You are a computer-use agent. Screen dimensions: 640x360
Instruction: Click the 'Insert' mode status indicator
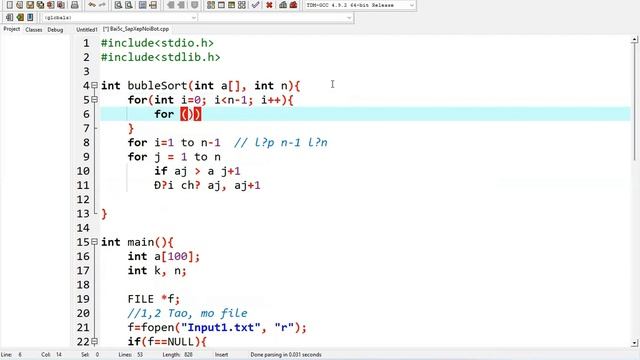[222, 355]
